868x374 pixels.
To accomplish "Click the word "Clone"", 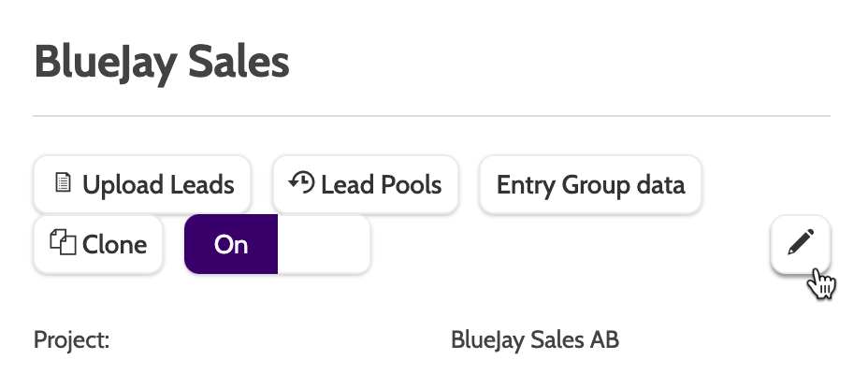I will click(114, 244).
